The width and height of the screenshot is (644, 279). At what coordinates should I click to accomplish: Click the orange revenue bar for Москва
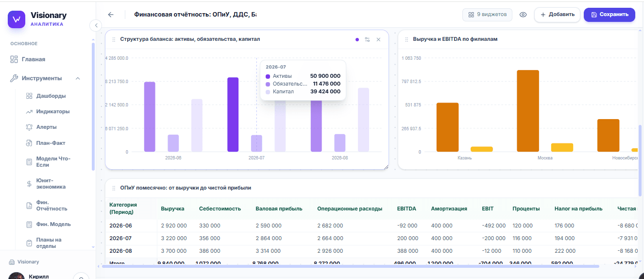click(528, 111)
